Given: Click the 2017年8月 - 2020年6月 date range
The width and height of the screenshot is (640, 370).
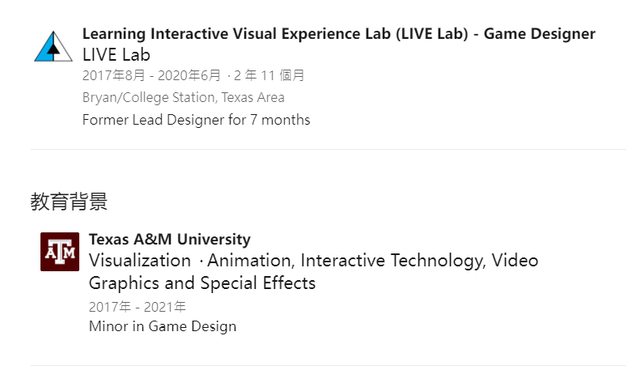Looking at the screenshot, I should point(151,75).
